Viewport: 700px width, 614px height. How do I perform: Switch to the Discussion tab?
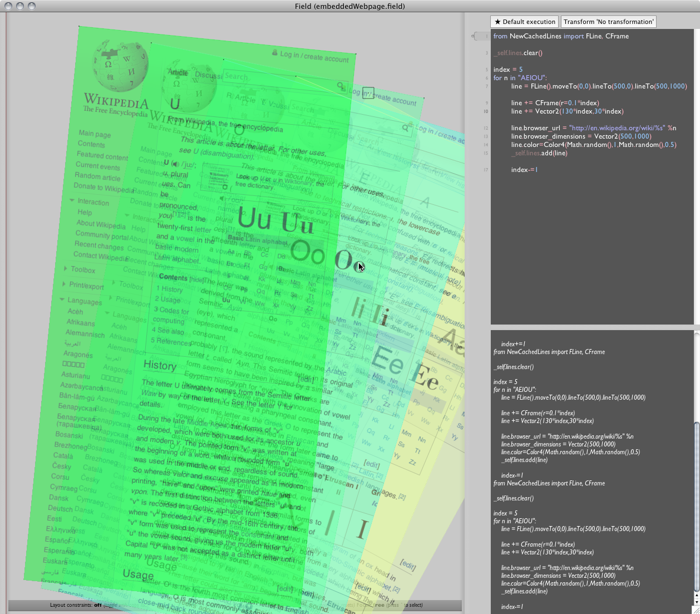209,75
